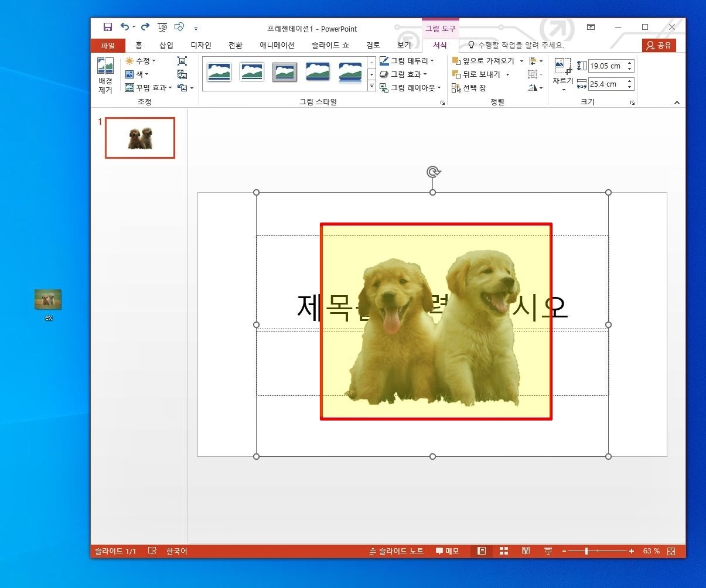The width and height of the screenshot is (706, 588).
Task: Click the zoom in plus button
Action: (632, 551)
